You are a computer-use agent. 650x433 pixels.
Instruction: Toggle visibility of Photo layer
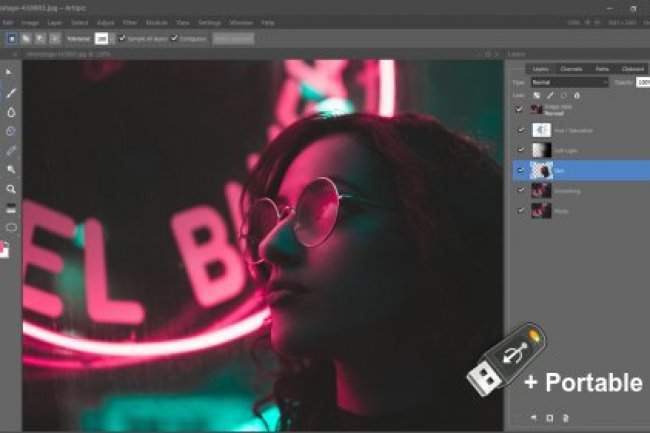[521, 210]
